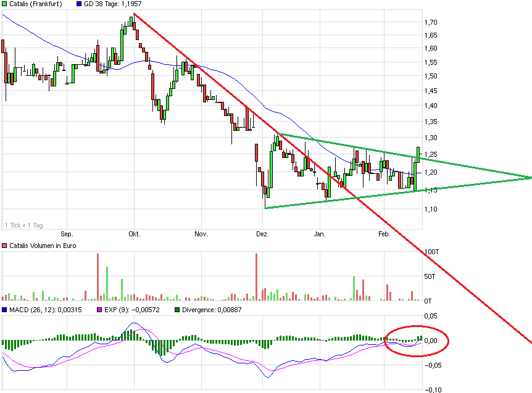This screenshot has width=532, height=393.
Task: Click the 'Feb.' month axis label
Action: pyautogui.click(x=384, y=234)
